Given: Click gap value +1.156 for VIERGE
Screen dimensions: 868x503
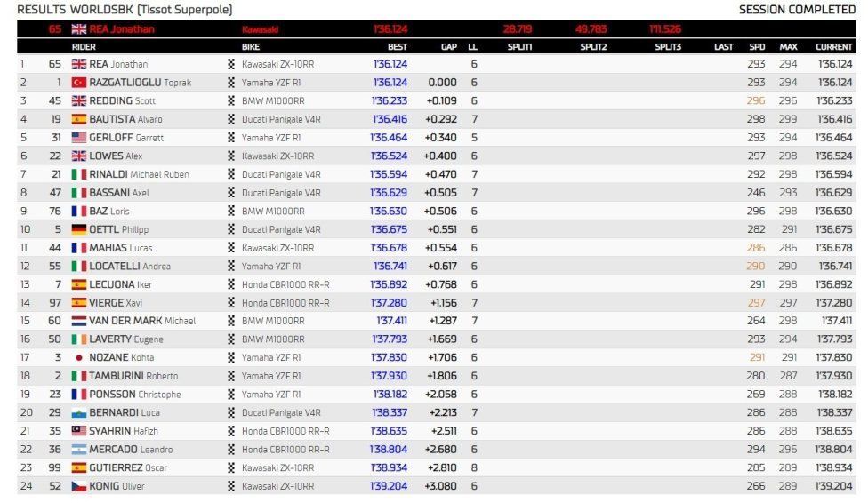Looking at the screenshot, I should (x=444, y=303).
